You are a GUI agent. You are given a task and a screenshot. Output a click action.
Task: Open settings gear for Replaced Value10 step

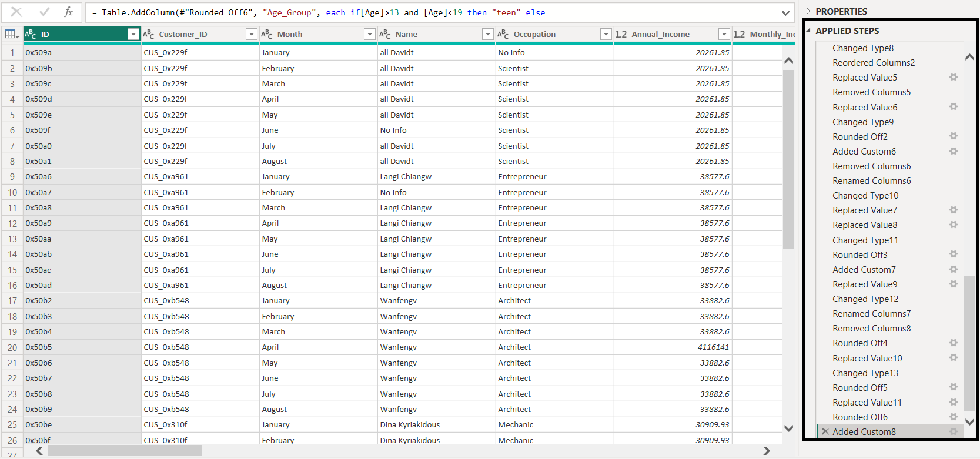pyautogui.click(x=954, y=357)
